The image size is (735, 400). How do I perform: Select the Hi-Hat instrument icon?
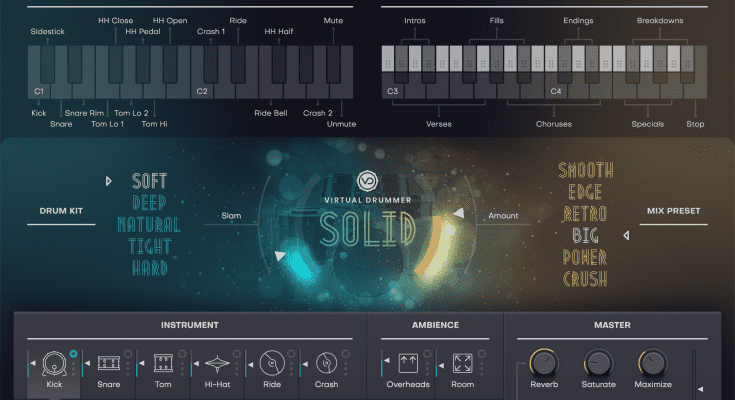(217, 363)
